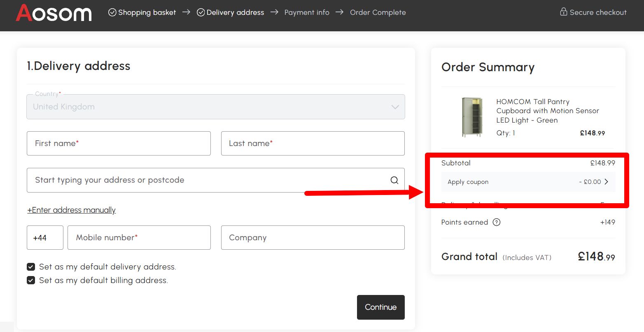Click the Order Summary heading
This screenshot has width=644, height=332.
click(488, 67)
